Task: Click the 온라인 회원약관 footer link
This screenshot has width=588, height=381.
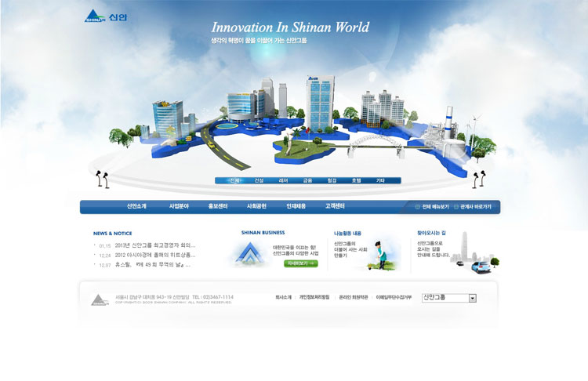Action: pyautogui.click(x=354, y=297)
